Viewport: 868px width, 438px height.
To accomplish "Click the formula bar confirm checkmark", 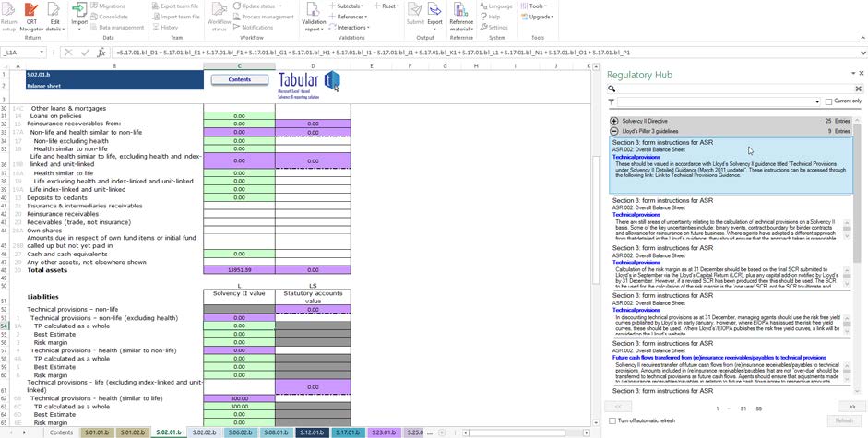I will coord(85,53).
